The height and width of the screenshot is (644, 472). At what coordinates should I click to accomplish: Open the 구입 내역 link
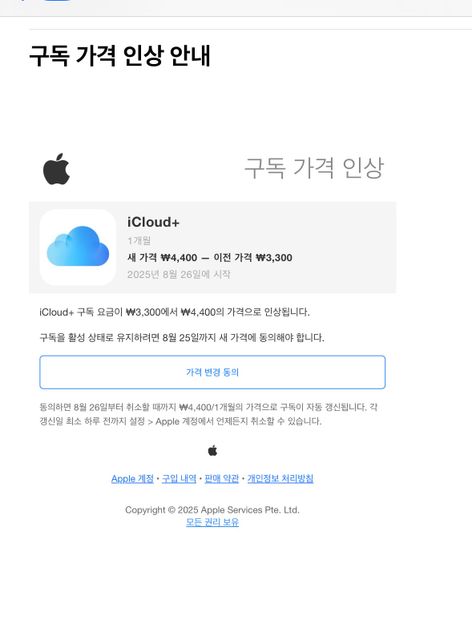point(179,478)
